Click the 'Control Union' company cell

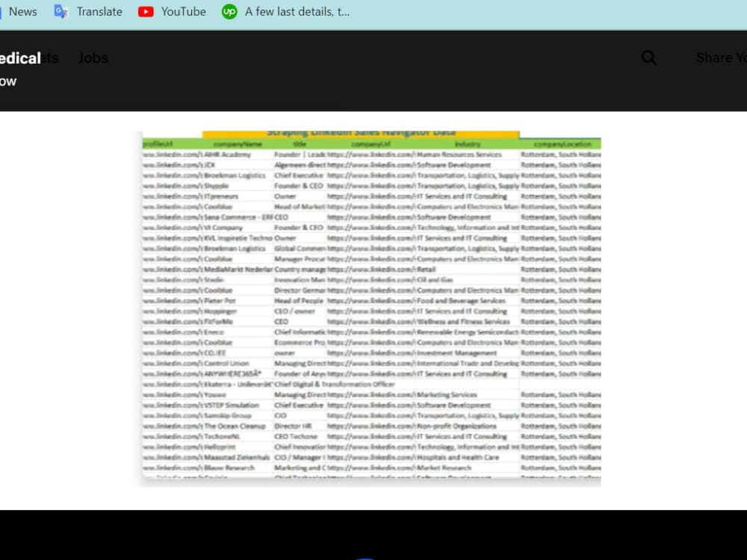227,364
